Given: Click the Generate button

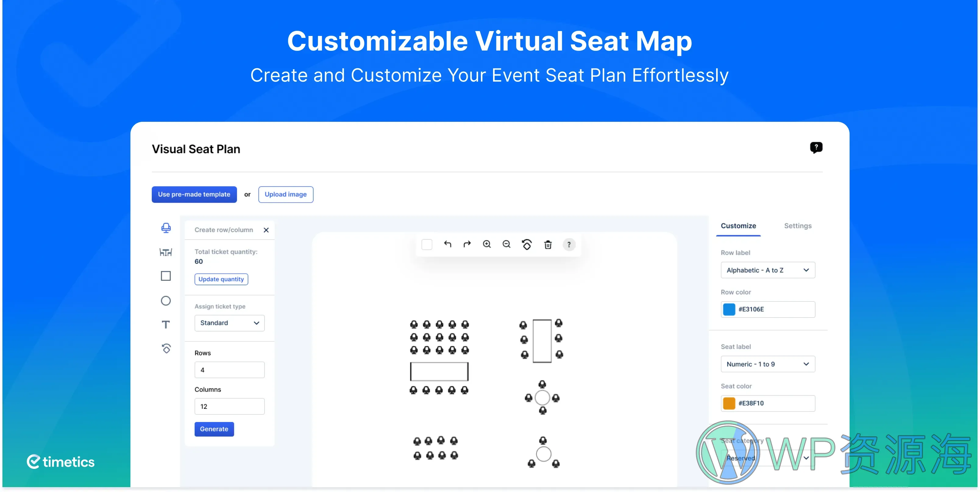Looking at the screenshot, I should pos(214,429).
